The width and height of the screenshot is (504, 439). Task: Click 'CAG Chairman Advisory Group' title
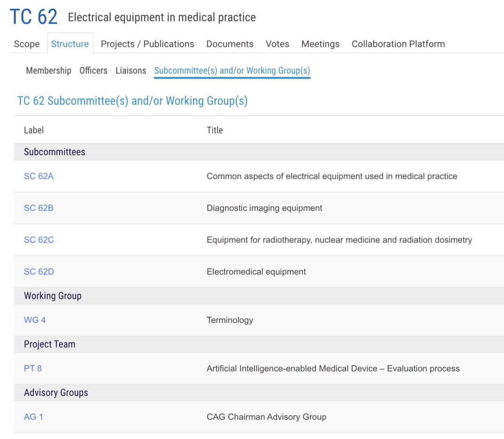coord(266,417)
